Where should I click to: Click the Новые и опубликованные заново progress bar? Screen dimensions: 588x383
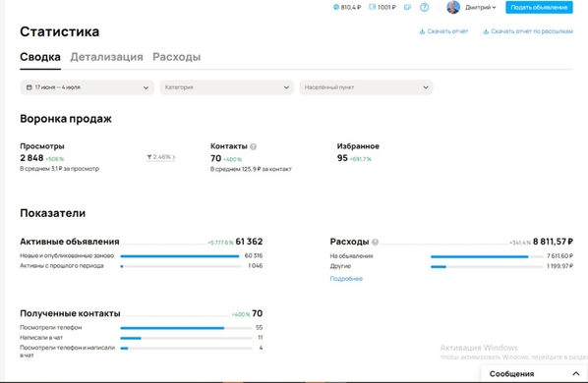coord(180,256)
